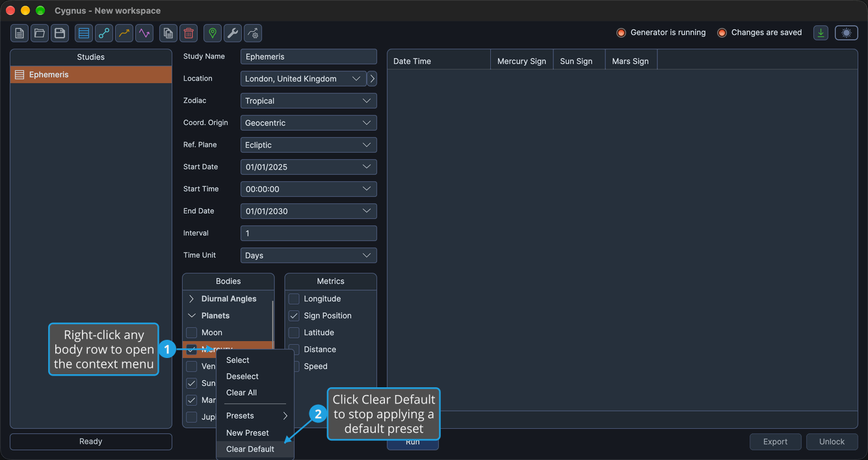Open the Location dropdown showing London
Screen dimensions: 868x460
point(304,79)
